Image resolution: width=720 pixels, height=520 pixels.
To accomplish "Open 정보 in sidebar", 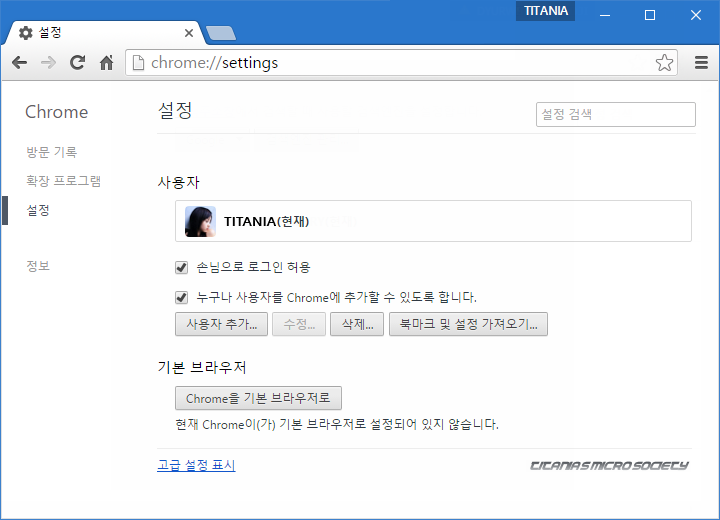I will pos(38,266).
